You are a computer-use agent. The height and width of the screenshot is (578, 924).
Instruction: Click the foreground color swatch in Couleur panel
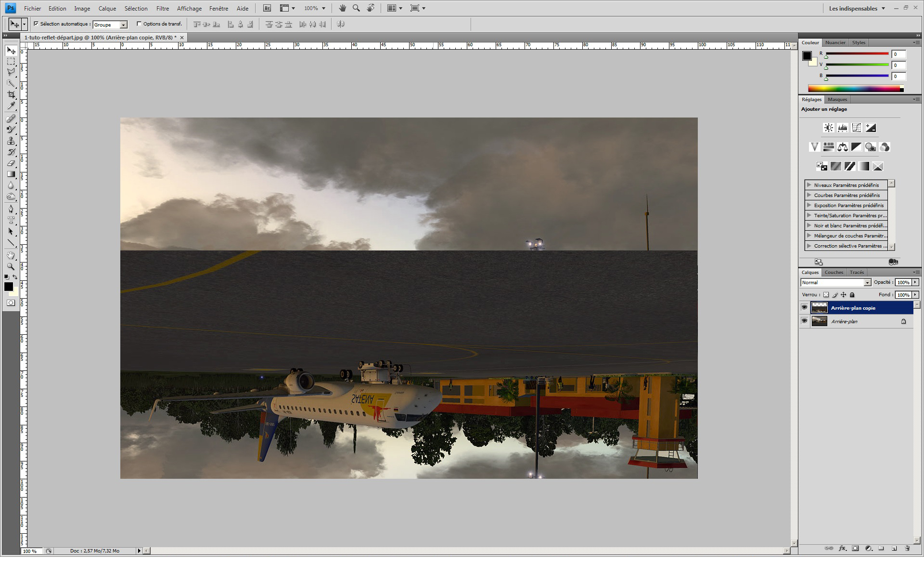(807, 56)
